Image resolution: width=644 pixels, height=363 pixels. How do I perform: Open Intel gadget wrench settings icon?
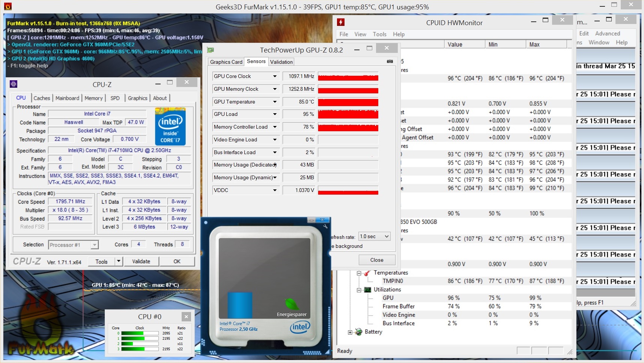[325, 226]
